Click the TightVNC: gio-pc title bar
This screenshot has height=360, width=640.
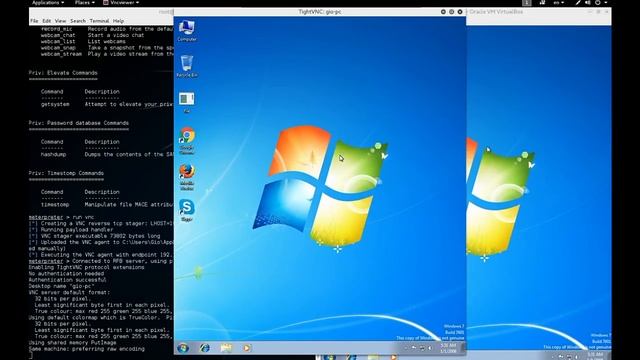point(320,12)
